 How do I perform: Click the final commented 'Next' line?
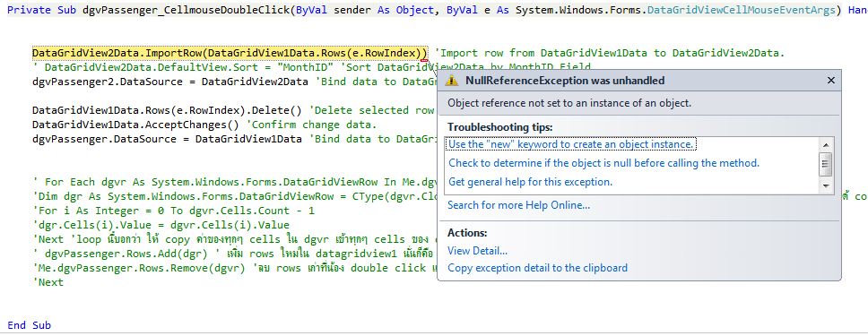(x=48, y=282)
